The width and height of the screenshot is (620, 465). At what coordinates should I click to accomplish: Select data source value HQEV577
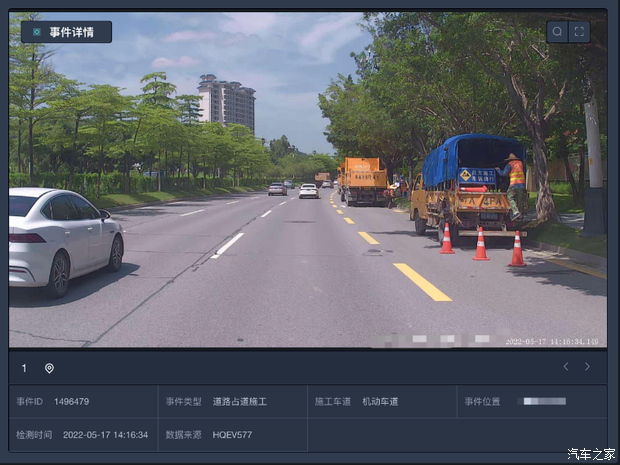[x=232, y=435]
